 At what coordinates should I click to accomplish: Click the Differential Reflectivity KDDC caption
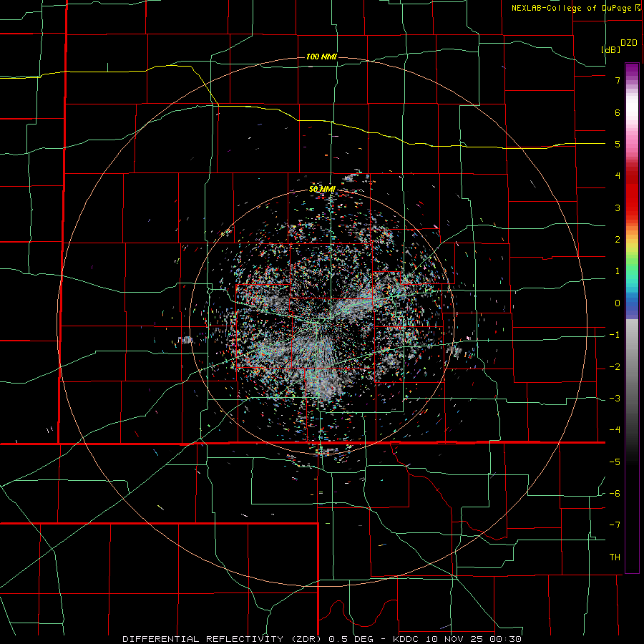[322, 639]
